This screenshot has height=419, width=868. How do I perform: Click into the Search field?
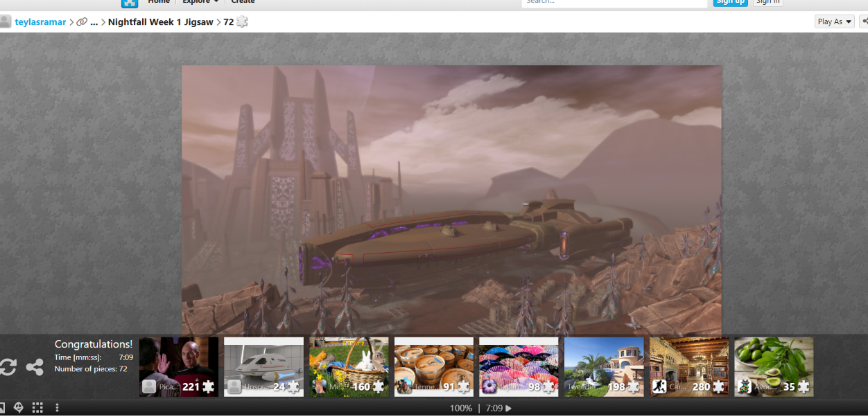(614, 2)
